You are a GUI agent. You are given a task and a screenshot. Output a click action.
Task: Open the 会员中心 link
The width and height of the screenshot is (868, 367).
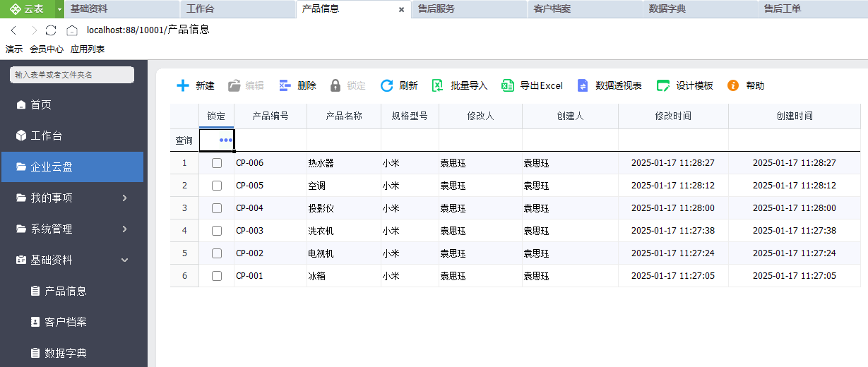pos(47,49)
